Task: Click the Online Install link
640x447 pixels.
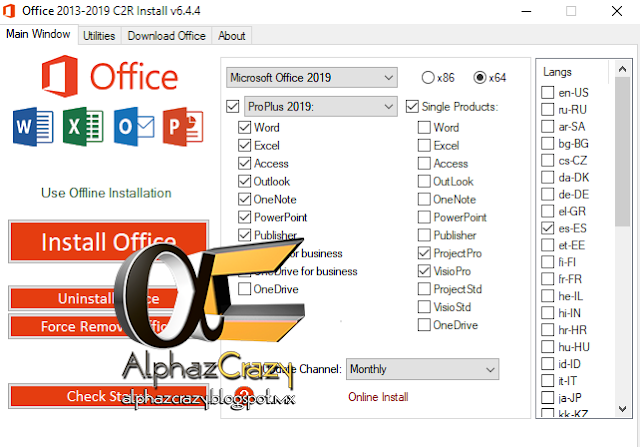Action: pos(378,397)
